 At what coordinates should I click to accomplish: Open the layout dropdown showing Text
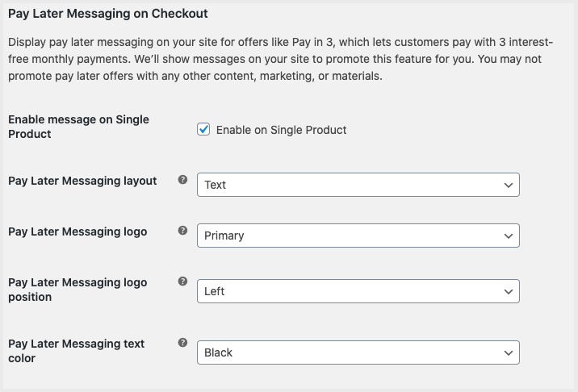pos(358,185)
